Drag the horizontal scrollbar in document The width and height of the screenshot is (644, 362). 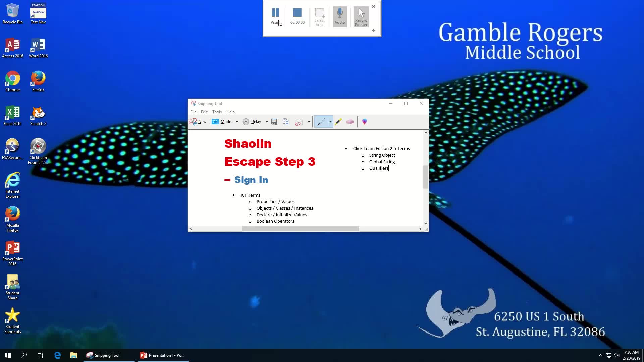click(300, 229)
